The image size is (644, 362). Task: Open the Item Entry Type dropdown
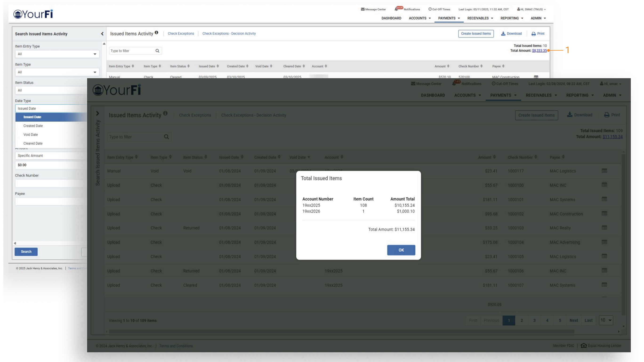pos(57,54)
